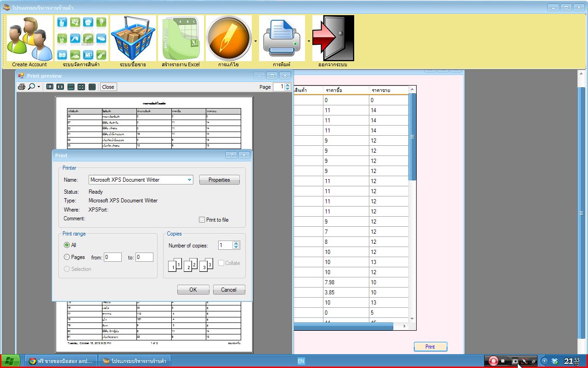This screenshot has height=368, width=588.
Task: Cancel the Print dialog
Action: (228, 290)
